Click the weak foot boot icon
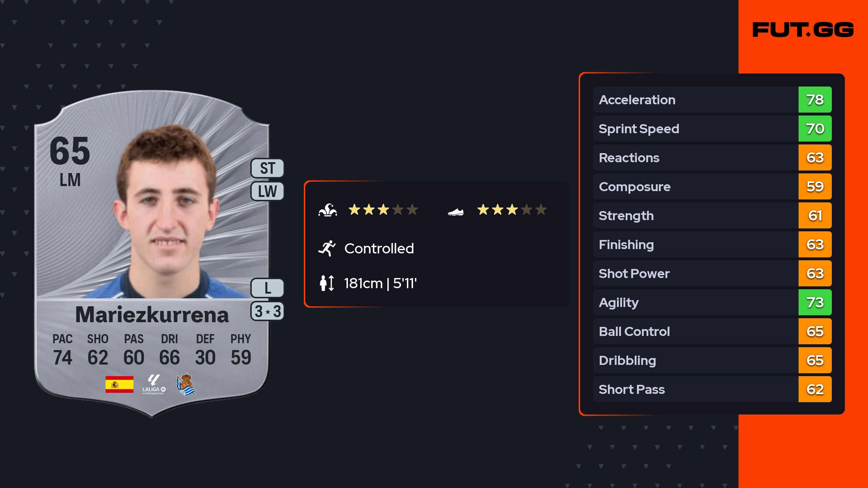Viewport: 868px width, 488px height. coord(456,212)
